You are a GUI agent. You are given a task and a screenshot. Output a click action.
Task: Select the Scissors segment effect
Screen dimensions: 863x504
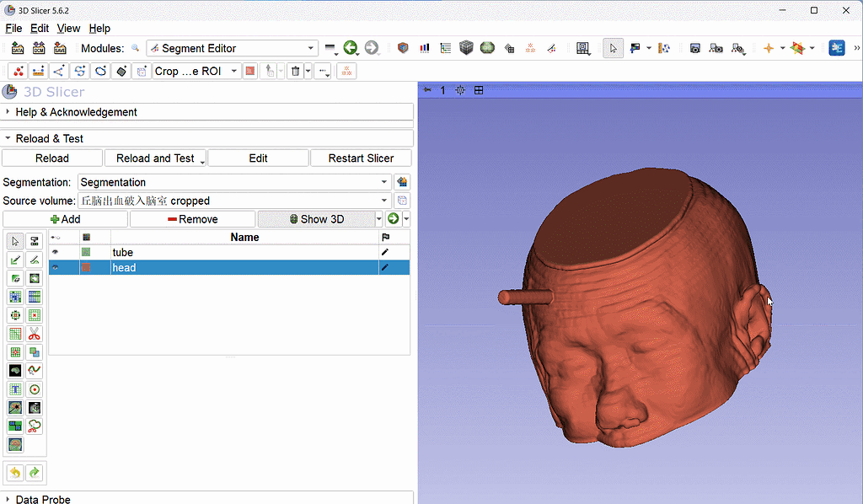point(35,334)
